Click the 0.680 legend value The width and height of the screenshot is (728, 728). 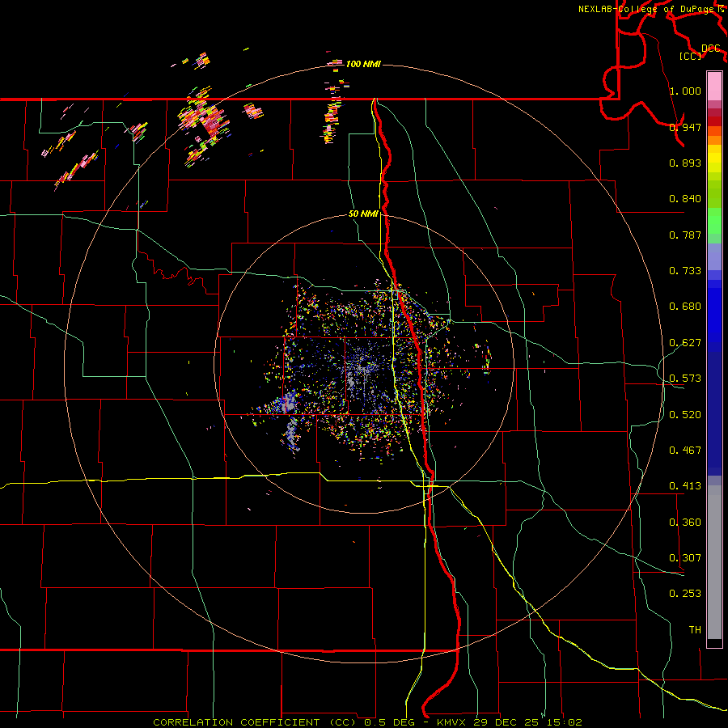click(x=685, y=307)
